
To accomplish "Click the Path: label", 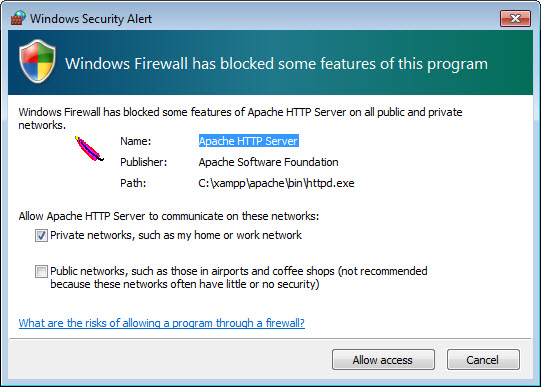I will pos(133,183).
